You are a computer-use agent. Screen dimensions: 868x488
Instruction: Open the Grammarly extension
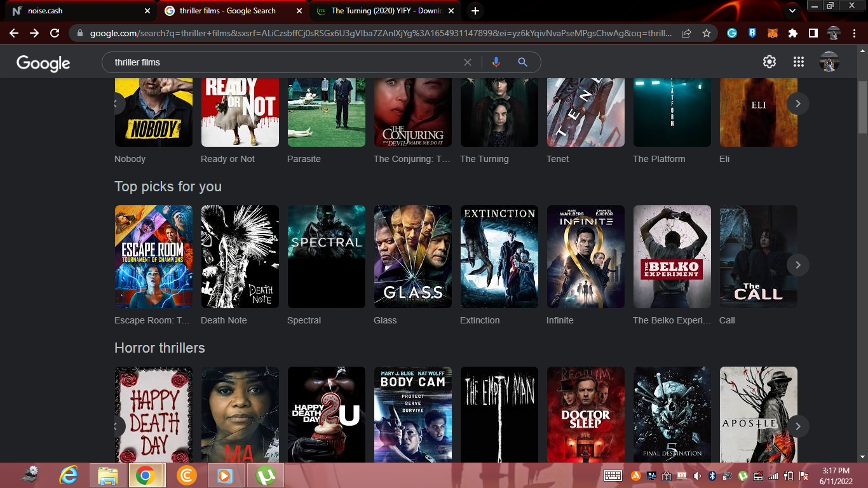(732, 33)
